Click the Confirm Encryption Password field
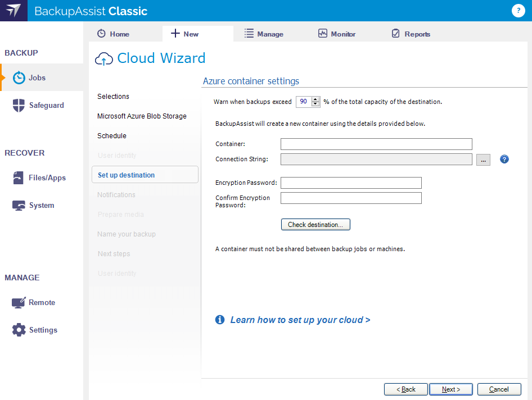The image size is (532, 400). [x=351, y=198]
